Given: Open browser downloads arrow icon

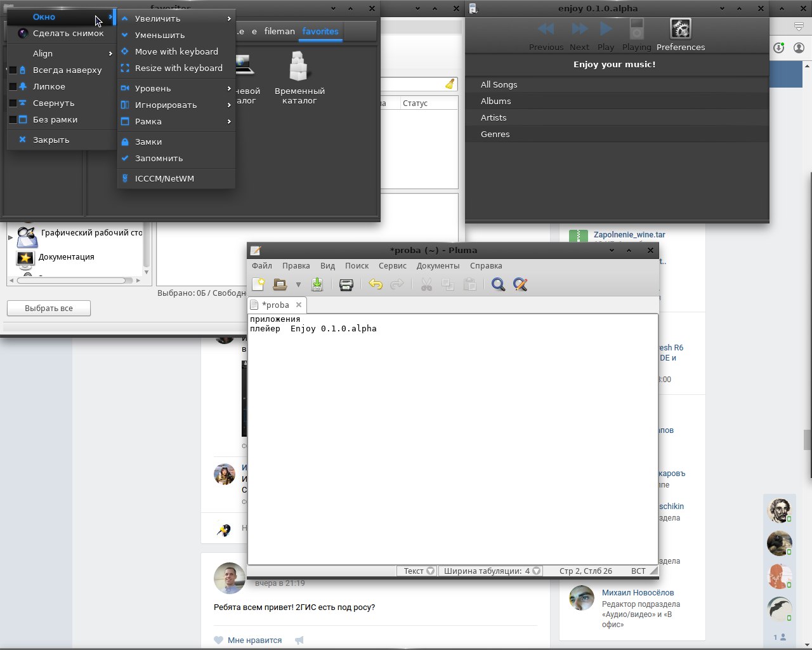Looking at the screenshot, I should pyautogui.click(x=779, y=48).
